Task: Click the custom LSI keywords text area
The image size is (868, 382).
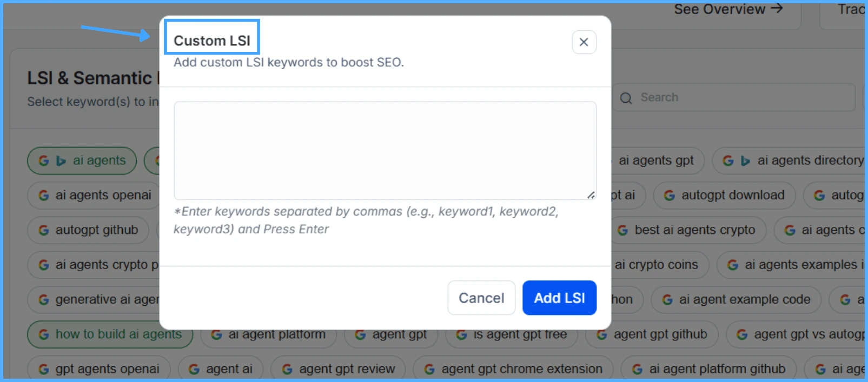Action: click(385, 150)
